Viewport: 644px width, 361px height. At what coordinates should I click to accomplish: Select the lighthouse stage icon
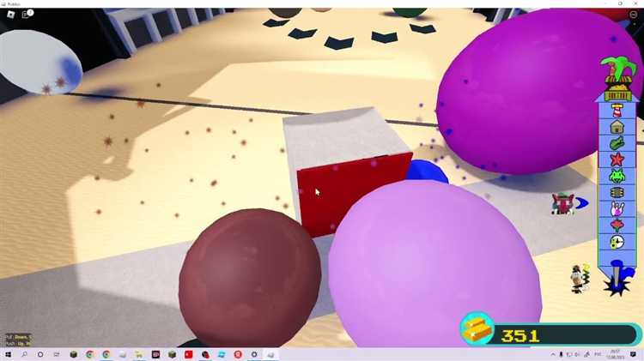[617, 111]
